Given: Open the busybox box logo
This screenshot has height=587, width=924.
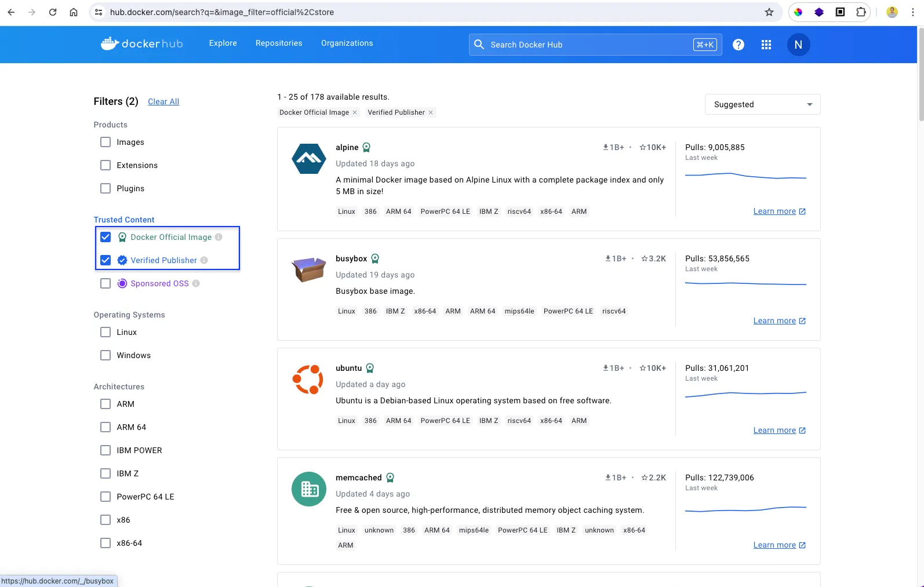Looking at the screenshot, I should point(309,270).
